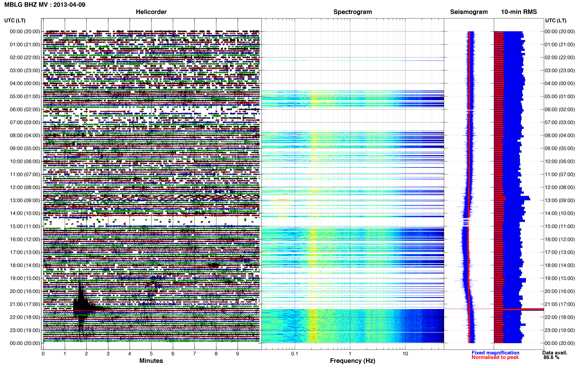Click the left '05:00 (01:00)' time label
Screen dimensions: 588x368
click(25, 96)
